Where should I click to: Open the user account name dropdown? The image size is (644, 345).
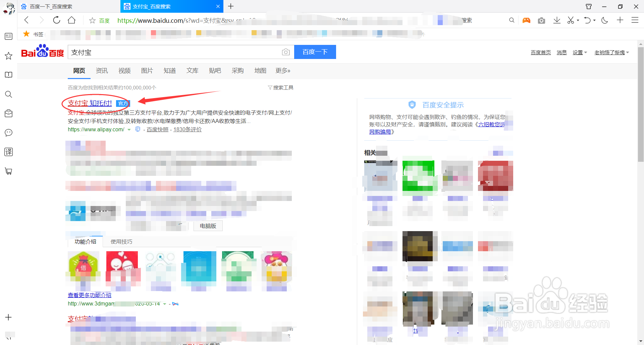611,53
